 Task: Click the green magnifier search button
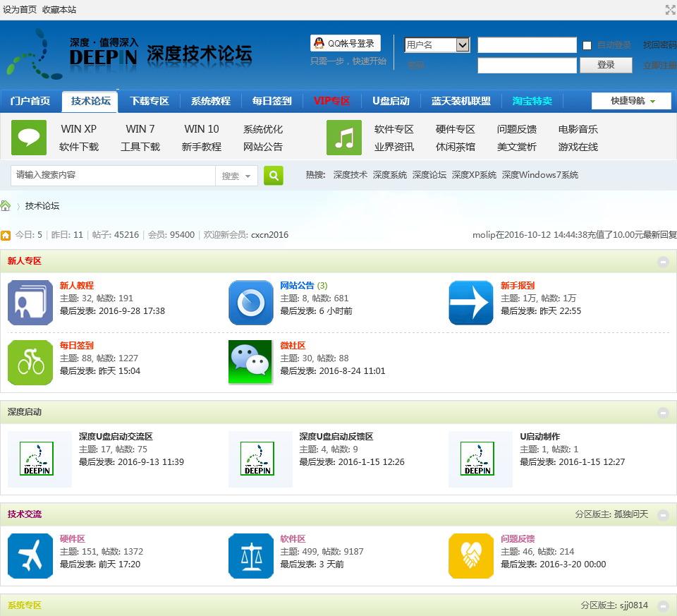274,176
